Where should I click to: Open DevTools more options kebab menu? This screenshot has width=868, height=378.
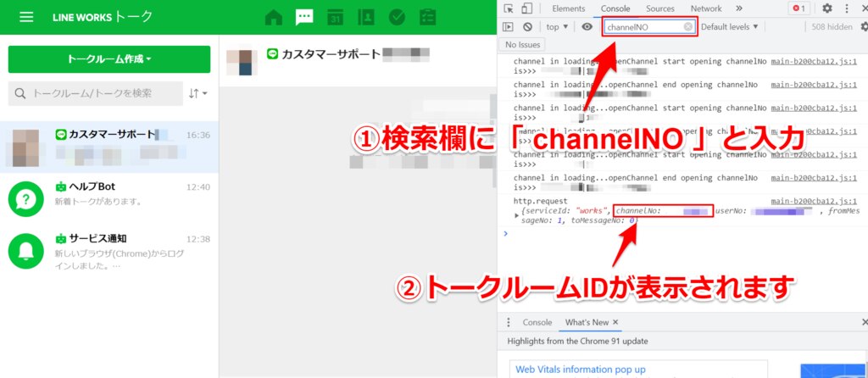(847, 8)
